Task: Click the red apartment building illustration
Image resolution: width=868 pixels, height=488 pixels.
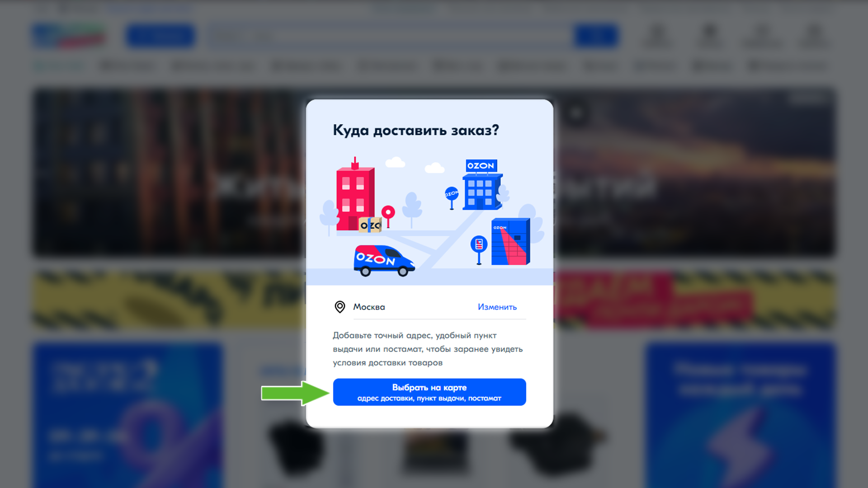Action: (355, 195)
